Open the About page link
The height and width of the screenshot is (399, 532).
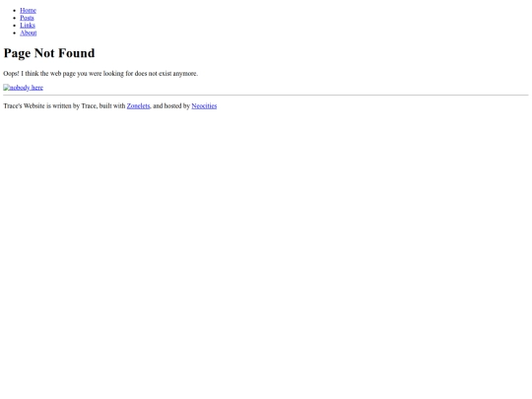29,33
